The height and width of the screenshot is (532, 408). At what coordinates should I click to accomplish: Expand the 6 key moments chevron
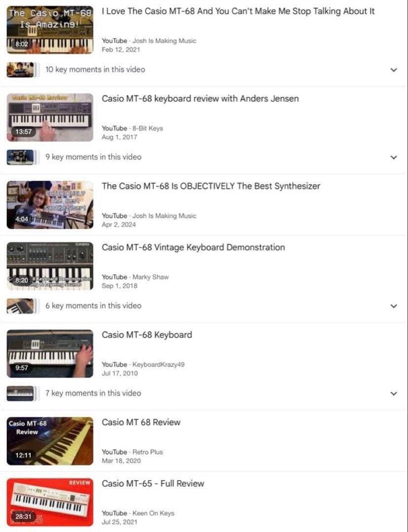point(393,306)
